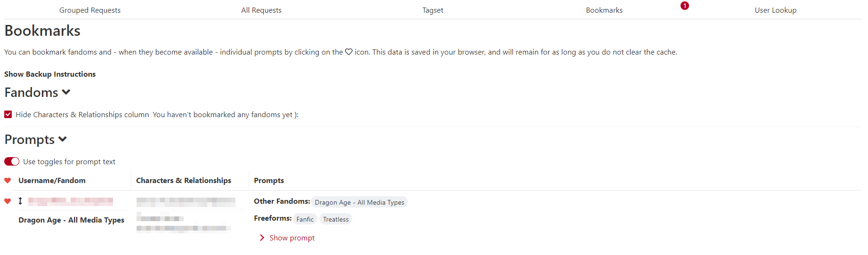Click the notification badge showing 1

[685, 6]
